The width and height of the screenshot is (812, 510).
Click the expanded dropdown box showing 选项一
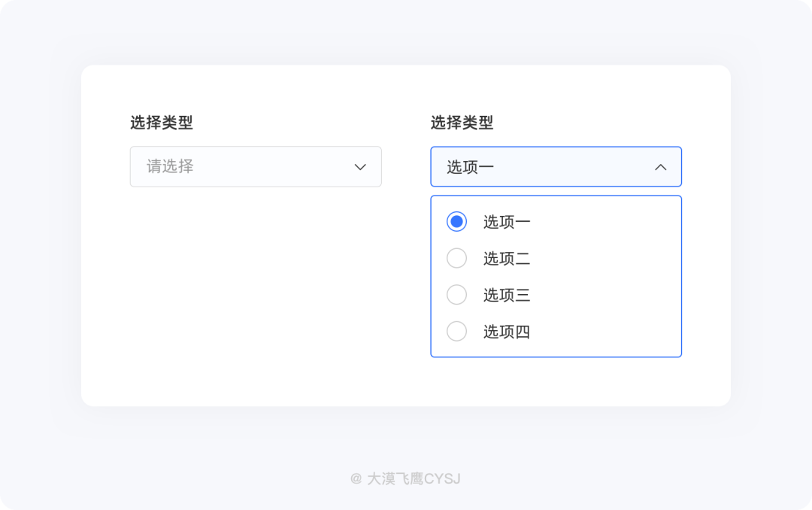coord(556,166)
